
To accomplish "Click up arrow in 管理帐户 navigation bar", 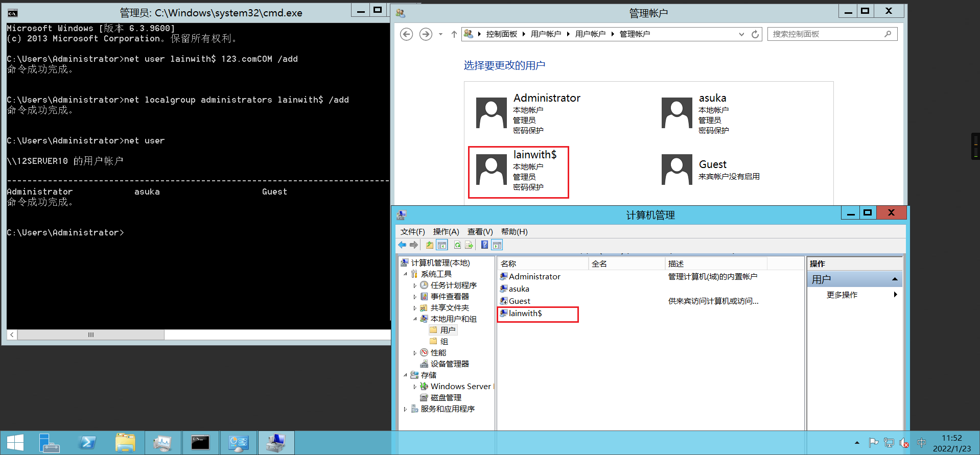I will coord(454,34).
